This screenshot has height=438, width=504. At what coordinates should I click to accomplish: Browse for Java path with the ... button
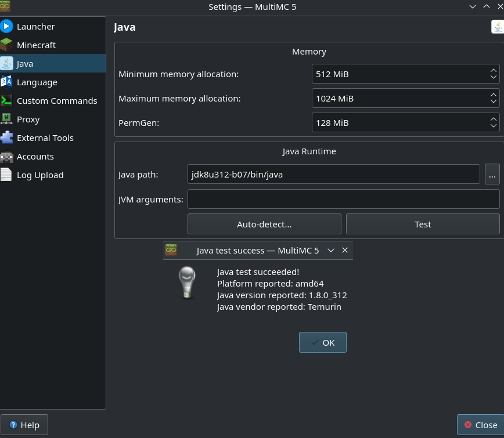(x=492, y=174)
